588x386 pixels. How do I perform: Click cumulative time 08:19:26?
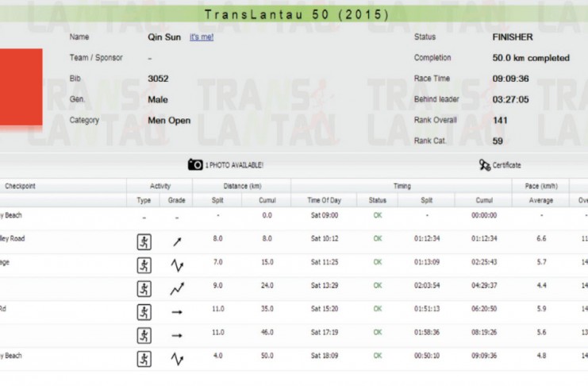[x=484, y=333]
